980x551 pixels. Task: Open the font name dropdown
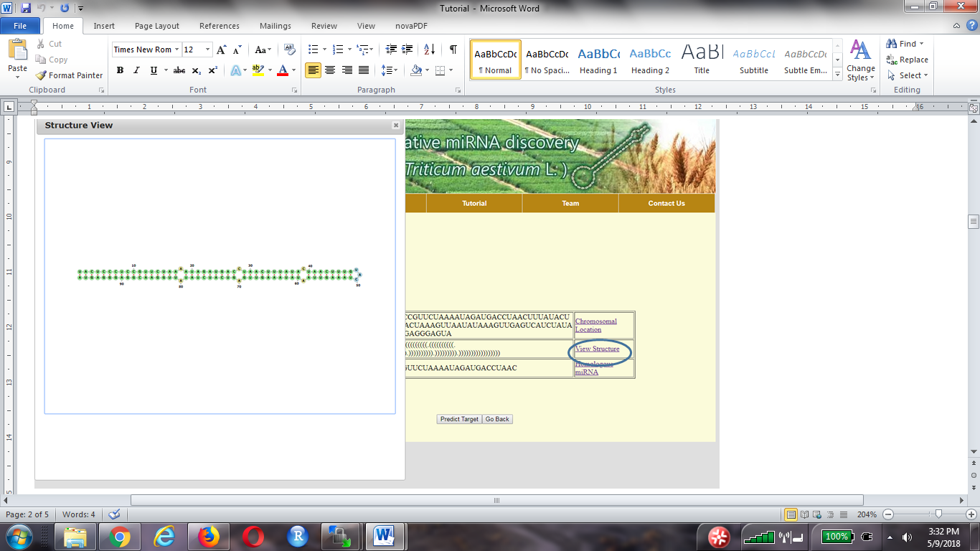(176, 50)
